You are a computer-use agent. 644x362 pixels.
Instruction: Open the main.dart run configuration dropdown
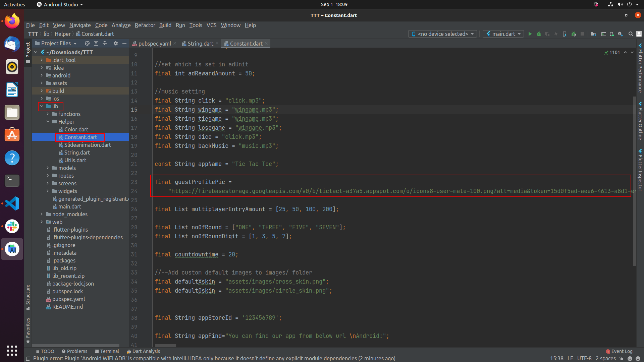click(x=503, y=34)
